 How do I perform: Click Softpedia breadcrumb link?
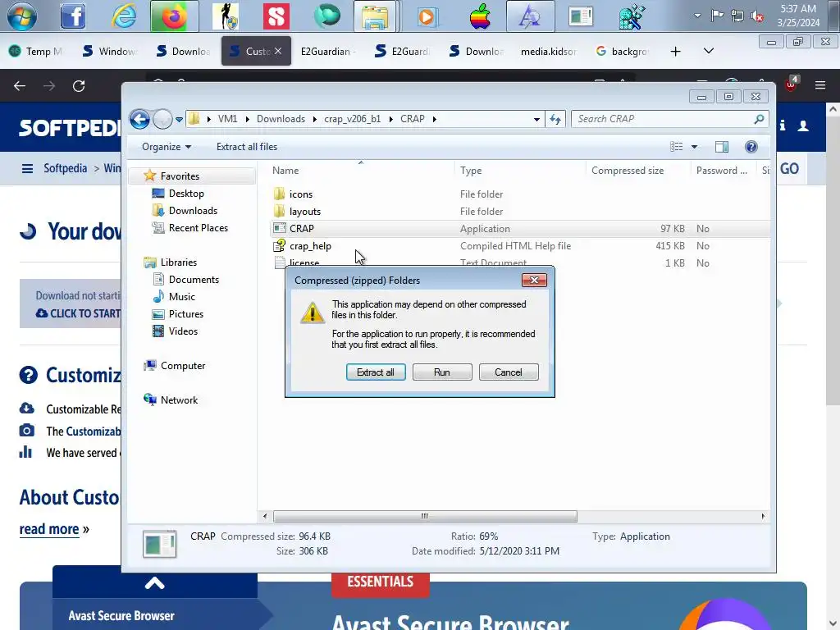tap(66, 168)
